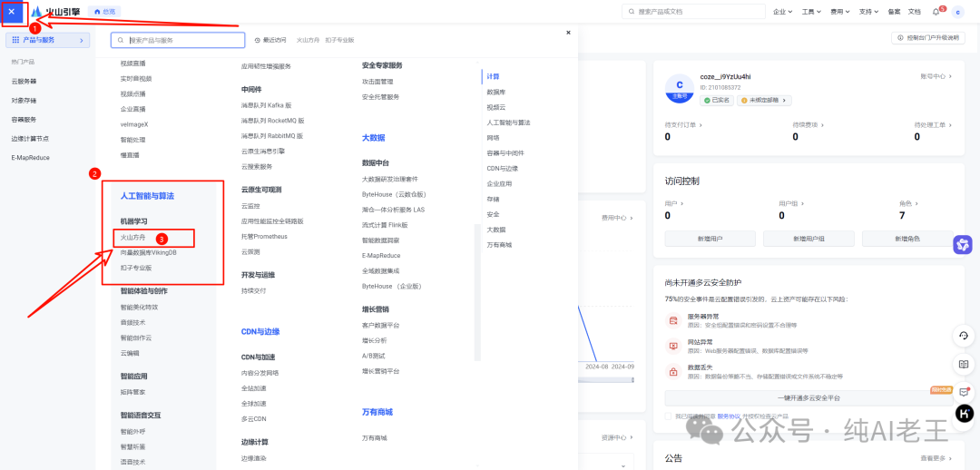The height and width of the screenshot is (470, 980).
Task: Open the purple AI assistant floating icon
Action: pyautogui.click(x=963, y=245)
